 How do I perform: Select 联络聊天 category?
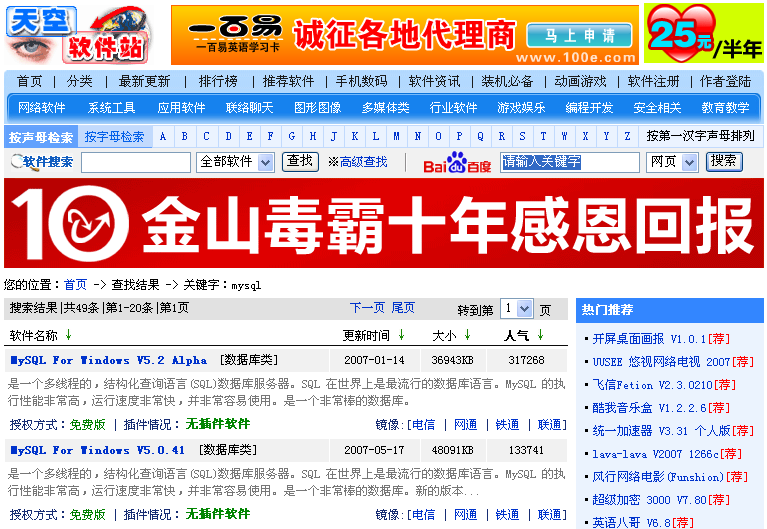tap(249, 108)
